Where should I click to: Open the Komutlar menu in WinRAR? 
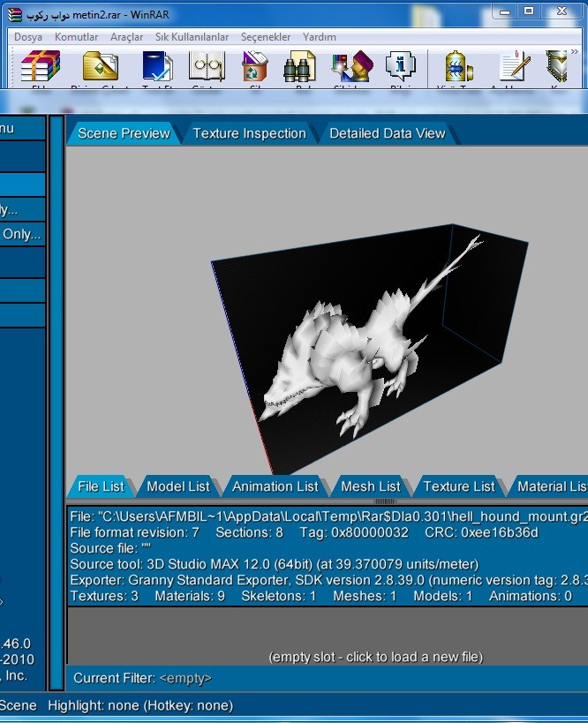pyautogui.click(x=76, y=37)
